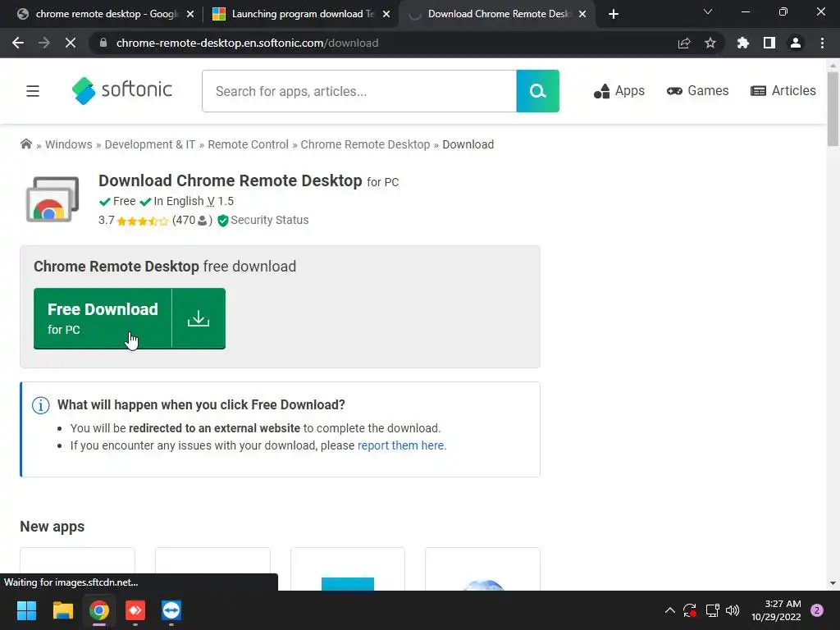This screenshot has height=630, width=840.
Task: Click the Security Status text
Action: [269, 220]
